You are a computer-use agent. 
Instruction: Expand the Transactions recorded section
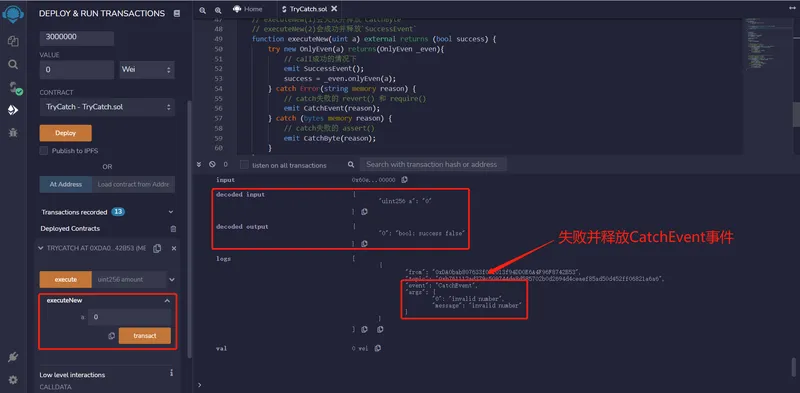(x=171, y=212)
